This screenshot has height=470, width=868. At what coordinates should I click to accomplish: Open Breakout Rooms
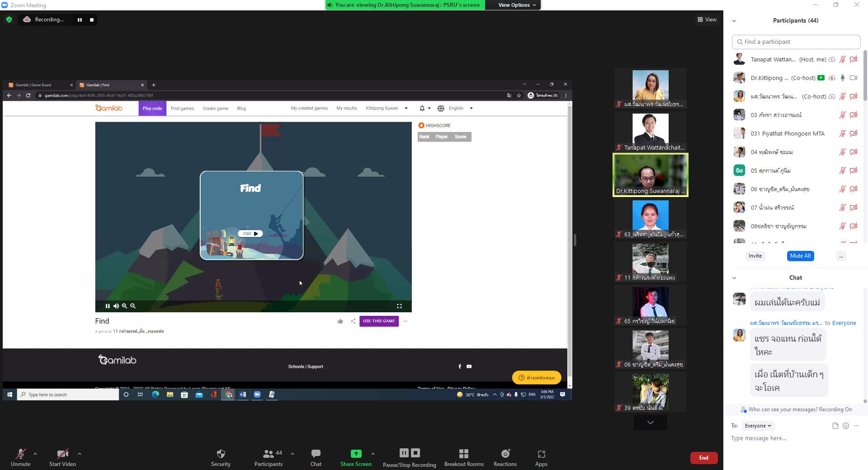tap(464, 457)
